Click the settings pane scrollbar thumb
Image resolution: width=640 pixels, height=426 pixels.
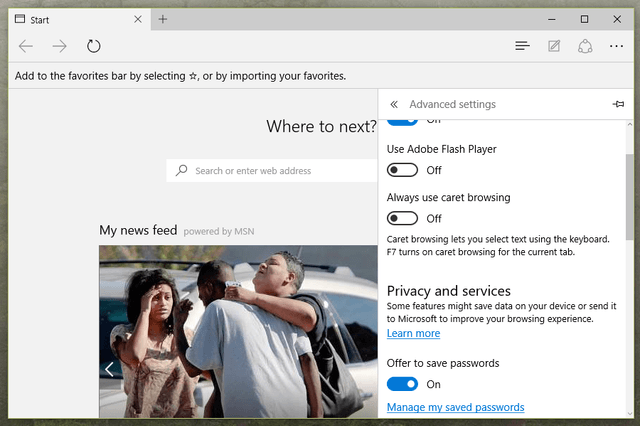(x=630, y=197)
